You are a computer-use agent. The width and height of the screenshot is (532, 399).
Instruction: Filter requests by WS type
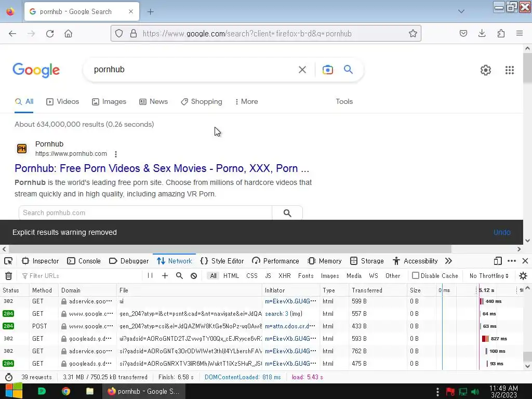(x=373, y=276)
